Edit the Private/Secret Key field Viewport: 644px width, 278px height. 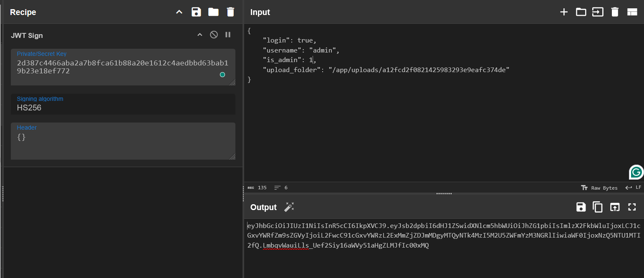pyautogui.click(x=123, y=67)
